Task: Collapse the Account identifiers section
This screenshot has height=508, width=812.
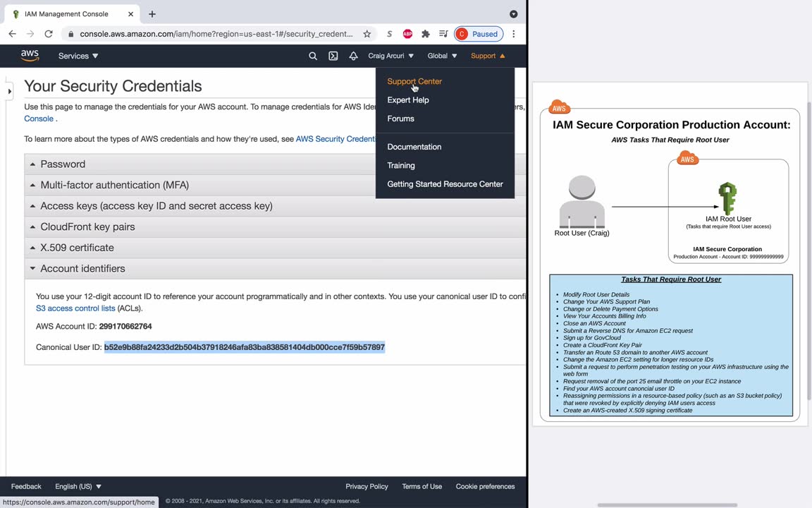Action: pos(275,269)
